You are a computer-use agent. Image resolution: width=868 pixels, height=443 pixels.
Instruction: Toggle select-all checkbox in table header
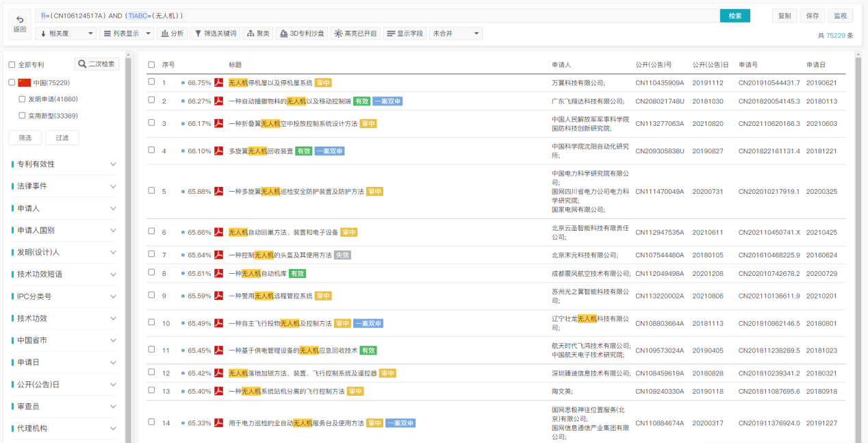(x=151, y=64)
